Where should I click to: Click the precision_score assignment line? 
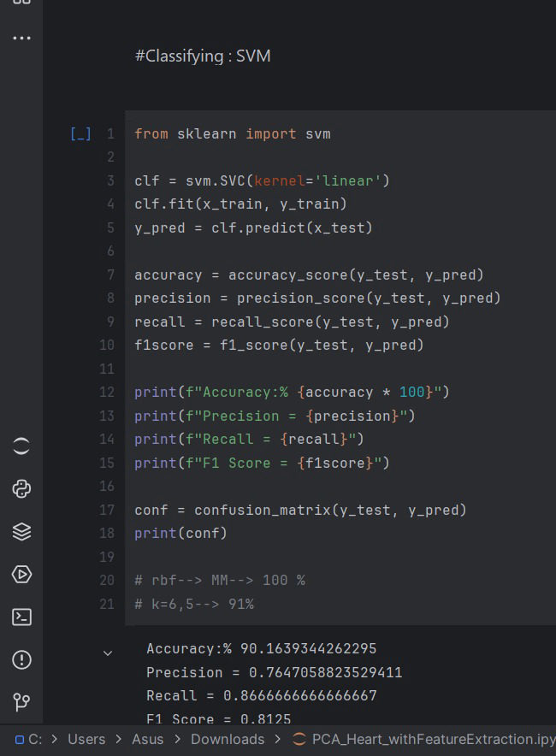[x=317, y=298]
